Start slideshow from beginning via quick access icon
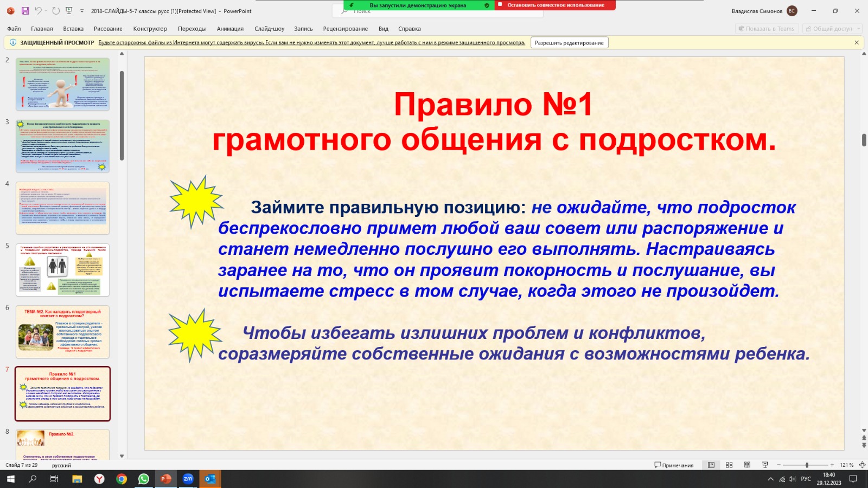This screenshot has width=868, height=488. (69, 11)
